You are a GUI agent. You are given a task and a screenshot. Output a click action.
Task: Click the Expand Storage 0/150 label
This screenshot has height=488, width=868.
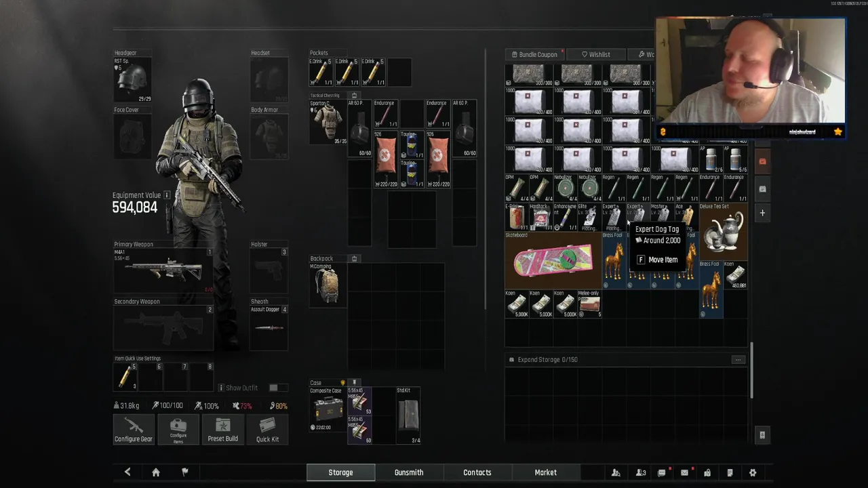pos(547,360)
